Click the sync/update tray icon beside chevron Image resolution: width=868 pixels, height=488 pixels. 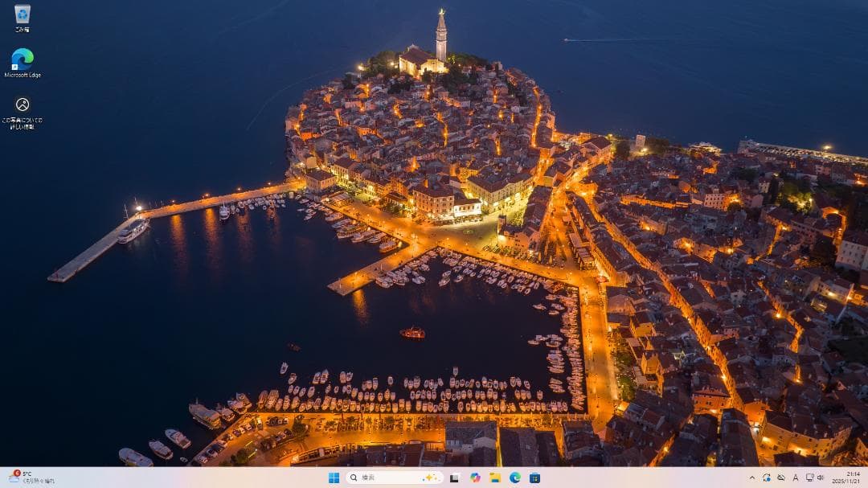(x=767, y=478)
